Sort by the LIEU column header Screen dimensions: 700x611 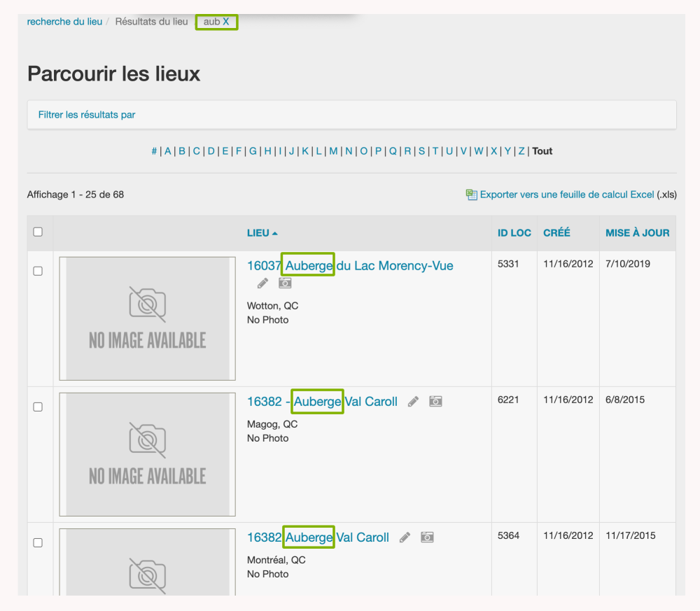click(x=262, y=233)
